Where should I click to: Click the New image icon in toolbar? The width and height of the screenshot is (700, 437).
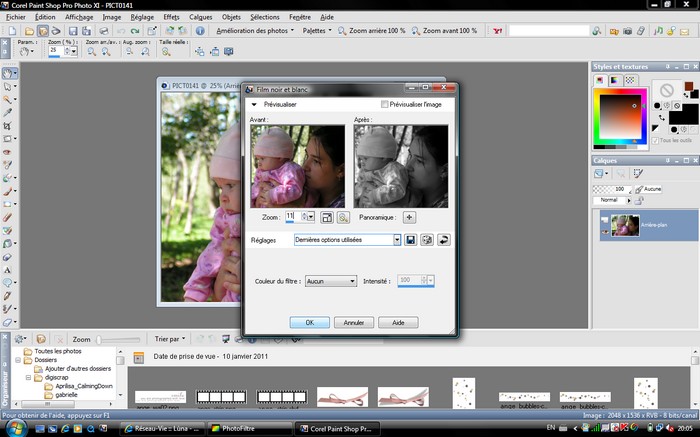tap(12, 31)
